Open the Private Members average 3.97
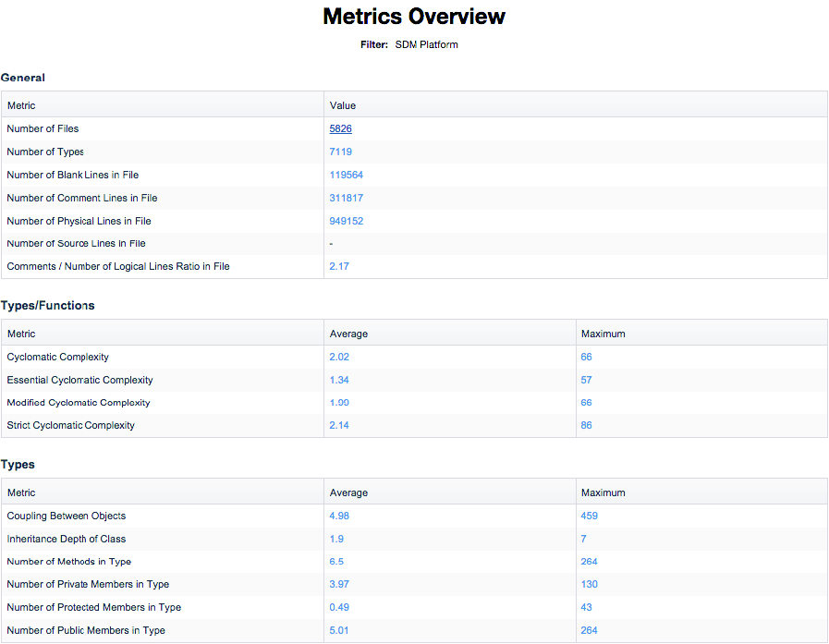 point(339,584)
